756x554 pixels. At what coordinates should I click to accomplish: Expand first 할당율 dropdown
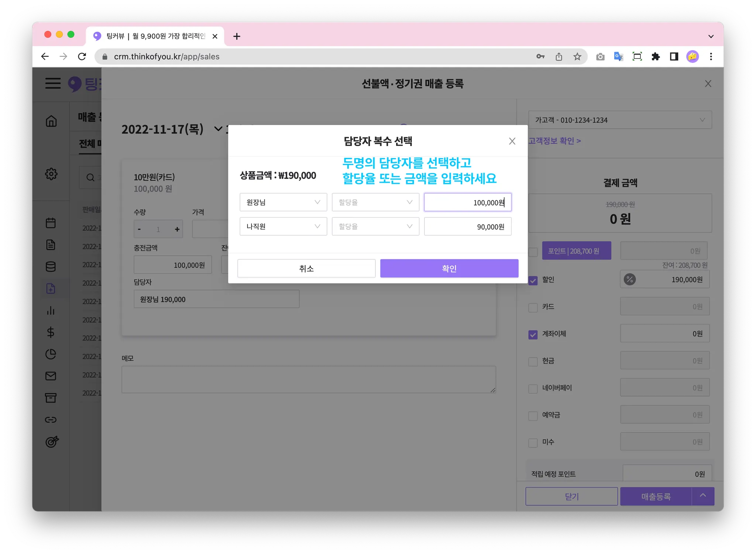click(375, 202)
